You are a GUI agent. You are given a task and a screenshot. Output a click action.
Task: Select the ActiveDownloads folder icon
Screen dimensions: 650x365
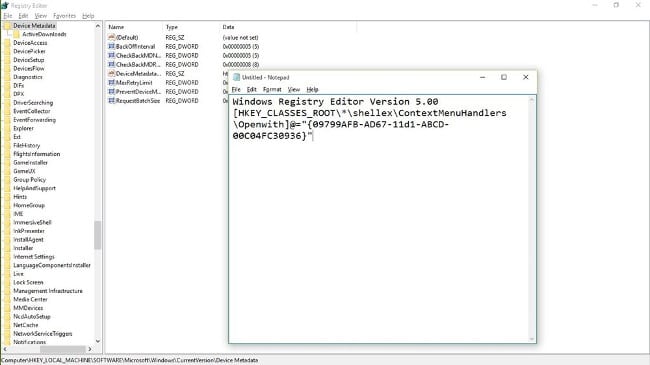(17, 34)
